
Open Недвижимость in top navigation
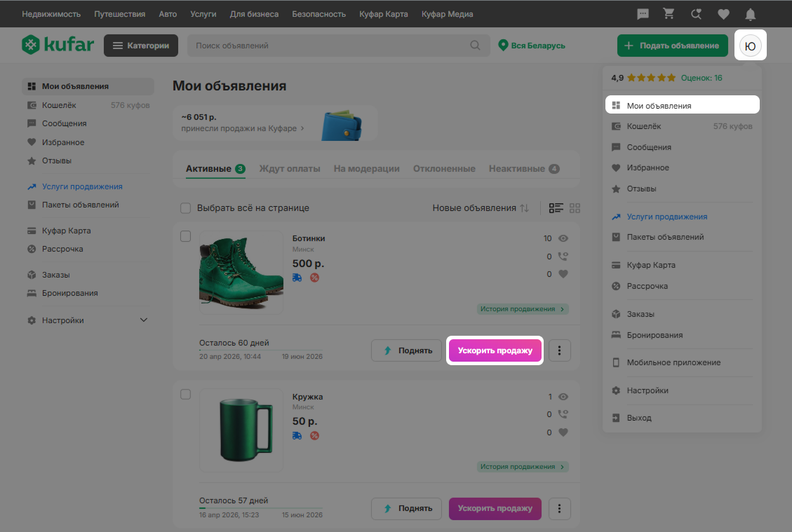[51, 14]
